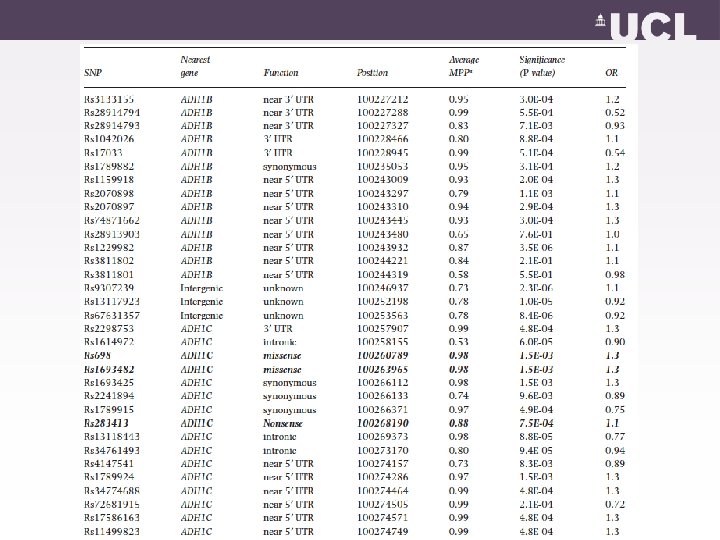This screenshot has width=720, height=540.
Task: Click SNP cell Rs1614972
Action: pyautogui.click(x=109, y=342)
